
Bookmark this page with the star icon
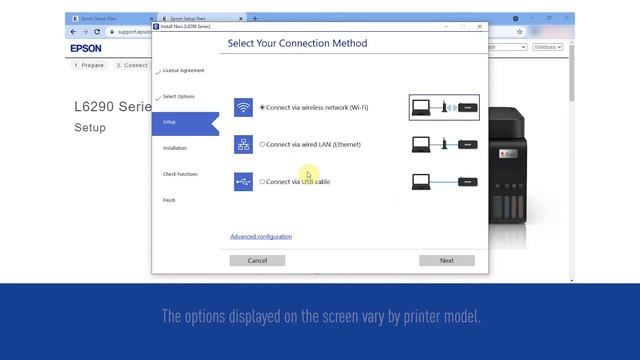[x=520, y=32]
